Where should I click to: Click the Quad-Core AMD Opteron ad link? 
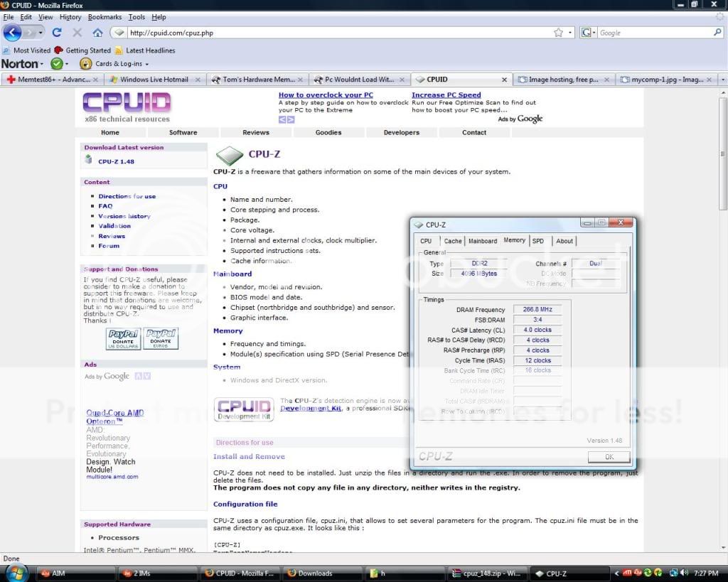tap(115, 416)
